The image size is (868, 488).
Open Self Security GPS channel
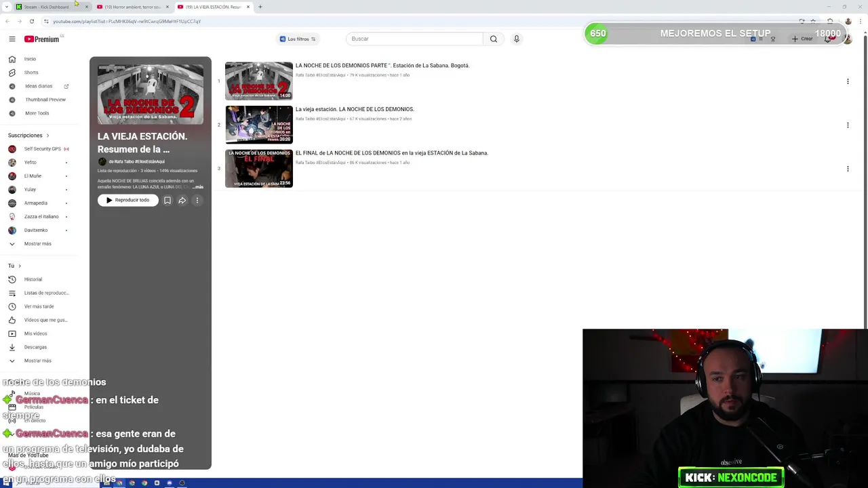pyautogui.click(x=42, y=148)
